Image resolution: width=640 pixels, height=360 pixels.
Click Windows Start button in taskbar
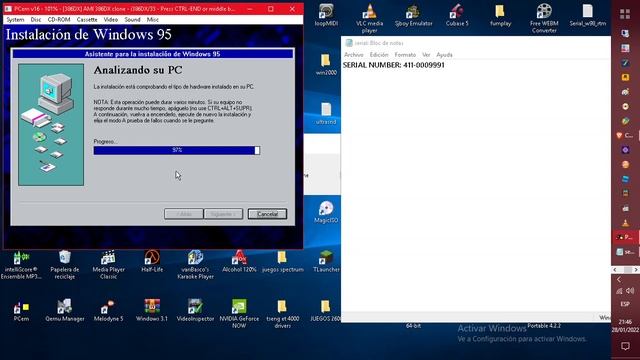625,14
